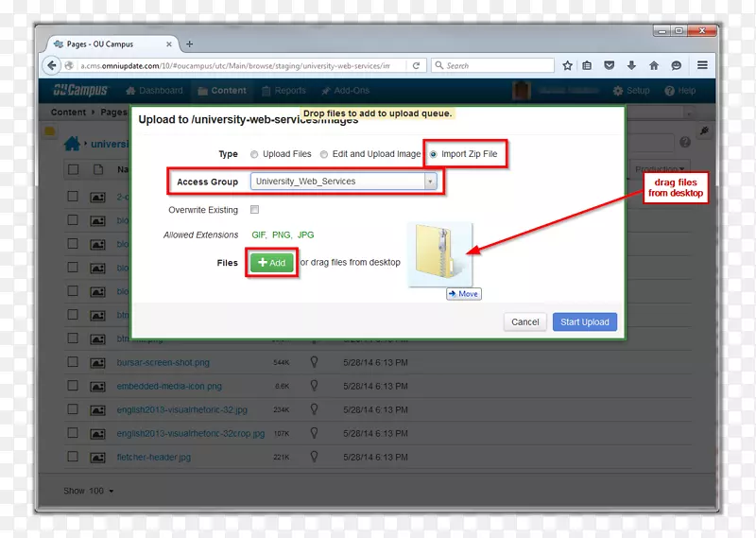Go to the Firefox home icon
This screenshot has width=756, height=538.
tap(653, 66)
